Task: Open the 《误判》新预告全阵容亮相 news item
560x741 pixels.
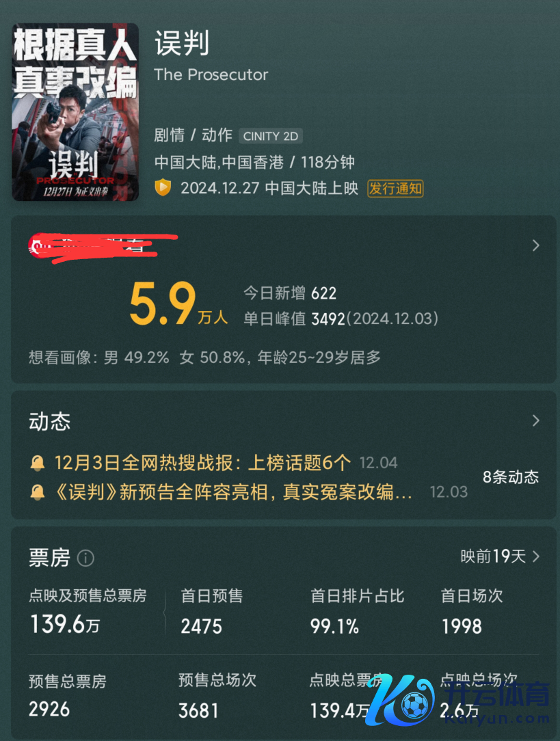Action: 233,492
